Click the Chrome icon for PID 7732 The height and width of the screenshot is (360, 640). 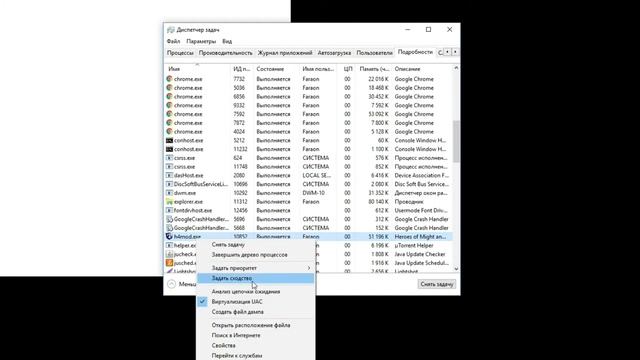tap(169, 79)
